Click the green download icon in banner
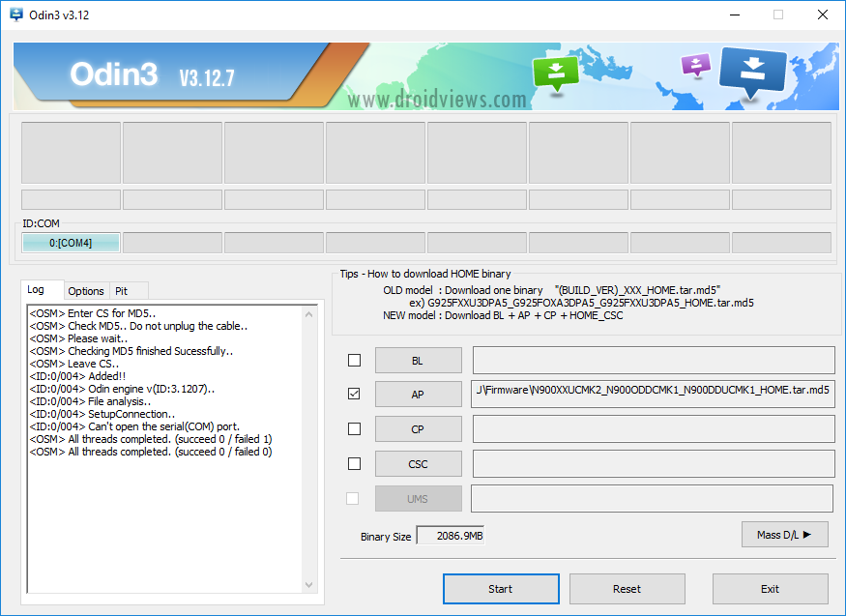Viewport: 846px width, 616px height. click(556, 73)
